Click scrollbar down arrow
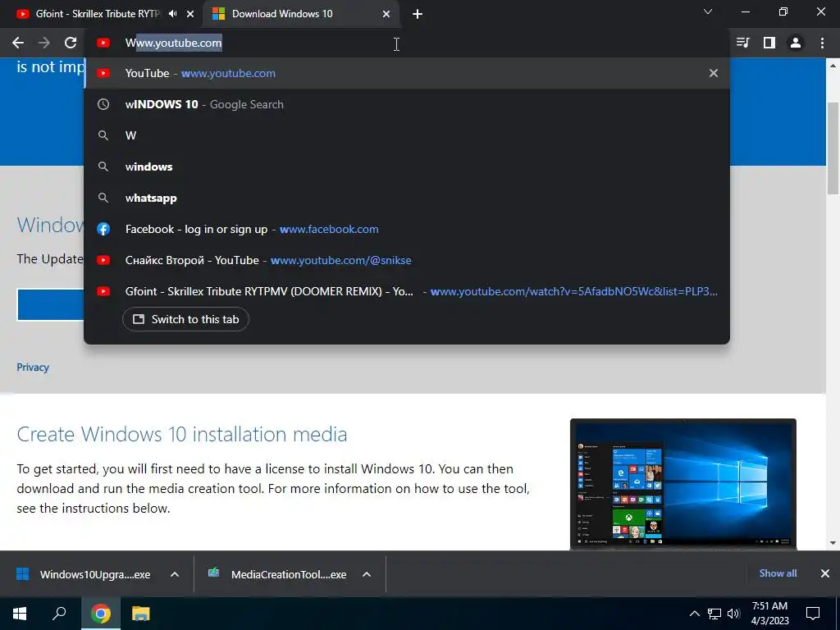 pyautogui.click(x=833, y=543)
